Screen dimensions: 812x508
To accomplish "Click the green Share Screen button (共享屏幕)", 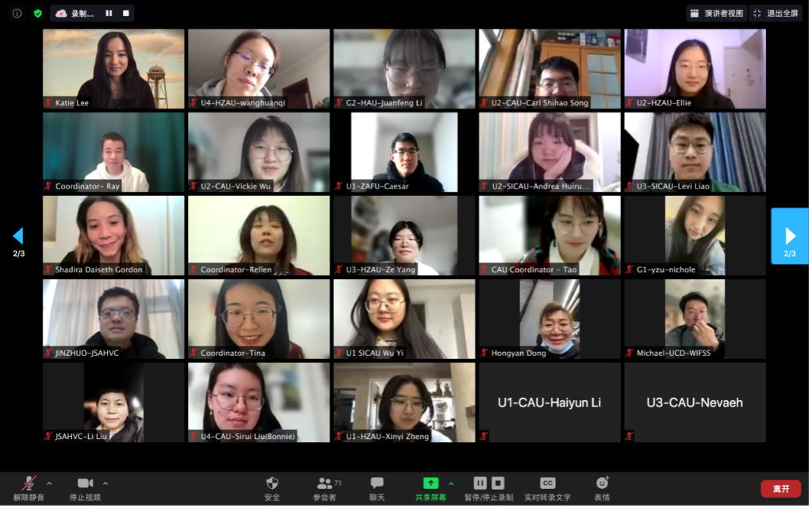I will 431,489.
